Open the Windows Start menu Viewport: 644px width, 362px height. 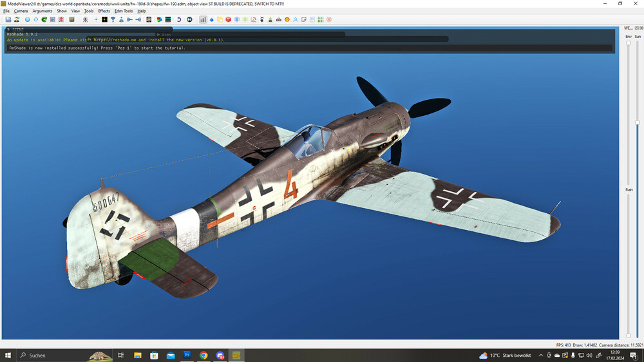point(8,356)
